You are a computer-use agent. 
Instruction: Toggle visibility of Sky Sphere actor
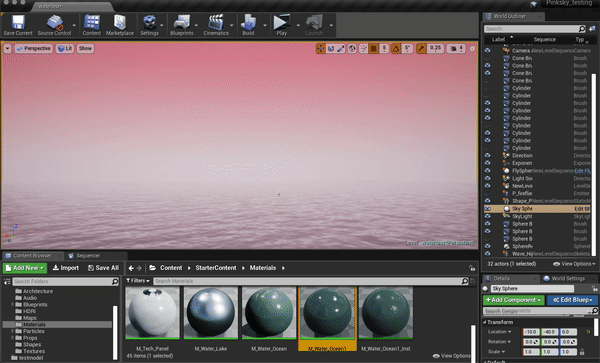tap(488, 209)
